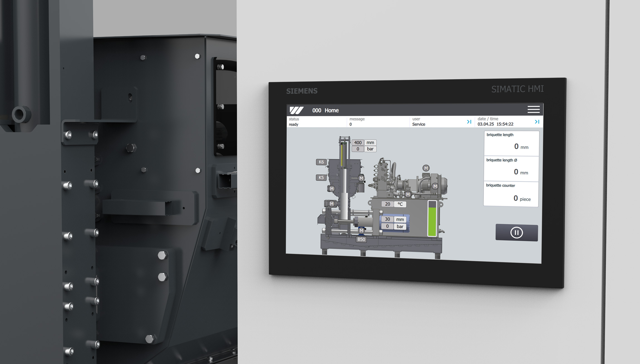This screenshot has height=364, width=640.
Task: Click the 400 mm fill height input field
Action: 358,142
